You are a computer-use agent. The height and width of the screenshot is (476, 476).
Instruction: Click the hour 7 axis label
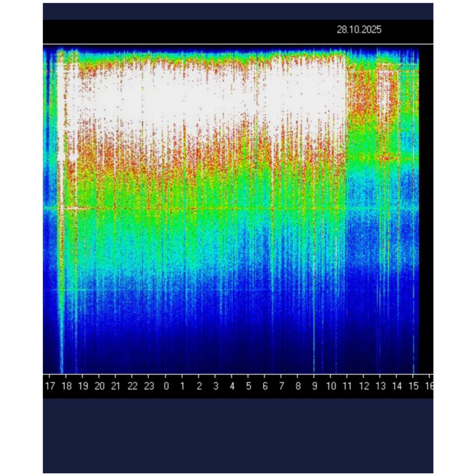[x=281, y=386]
